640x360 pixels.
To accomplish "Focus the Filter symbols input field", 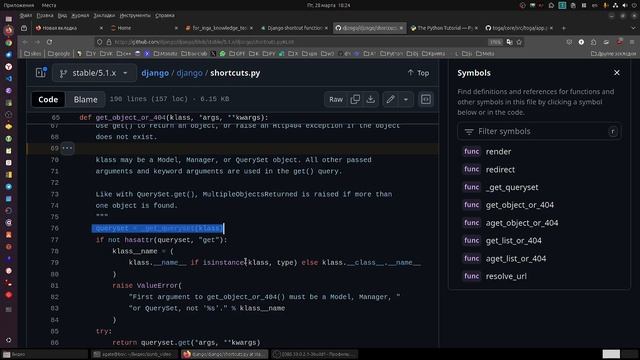I will point(540,131).
